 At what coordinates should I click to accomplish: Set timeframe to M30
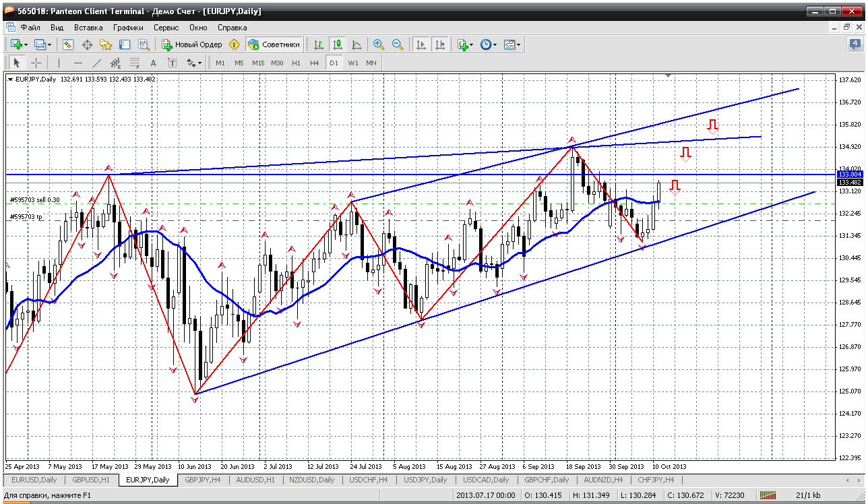click(x=277, y=63)
